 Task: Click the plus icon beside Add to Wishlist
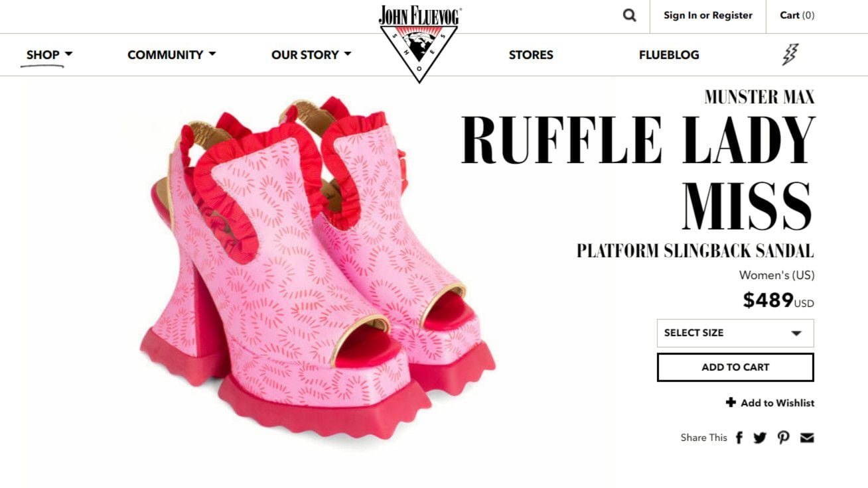click(731, 402)
